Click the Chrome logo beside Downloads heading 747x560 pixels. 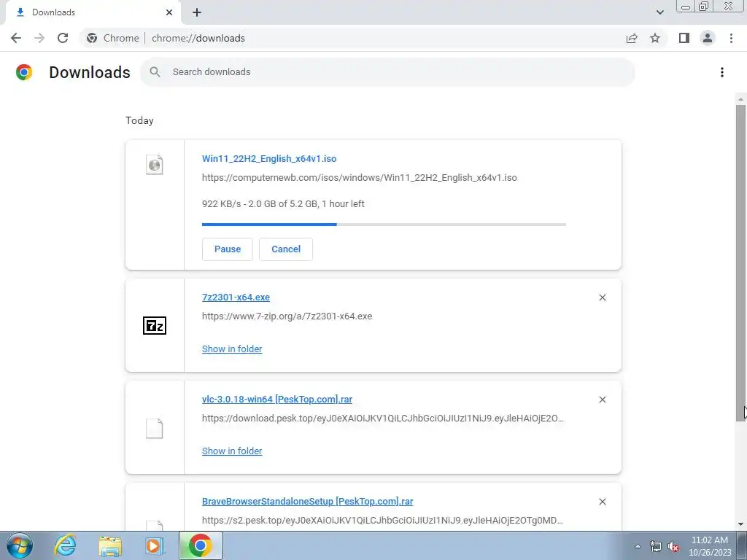pos(24,72)
